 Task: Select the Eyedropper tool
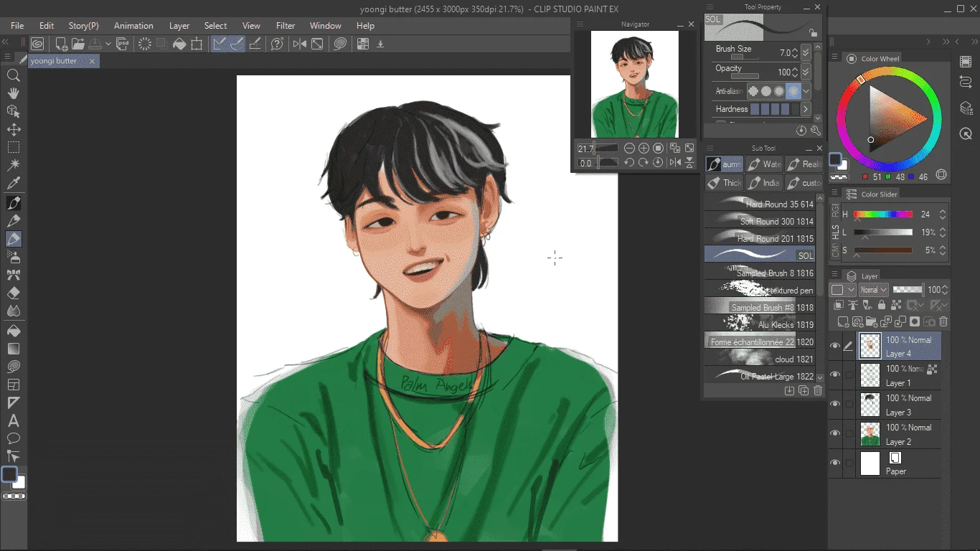14,184
